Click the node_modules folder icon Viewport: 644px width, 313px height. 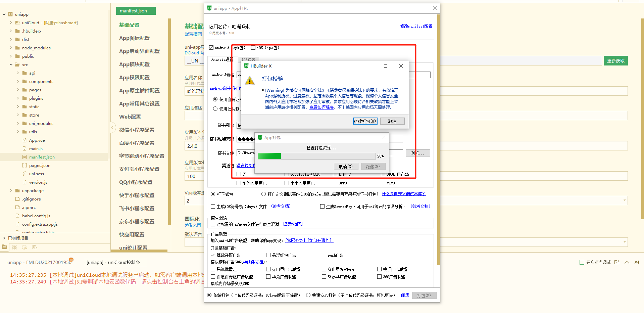pos(17,48)
